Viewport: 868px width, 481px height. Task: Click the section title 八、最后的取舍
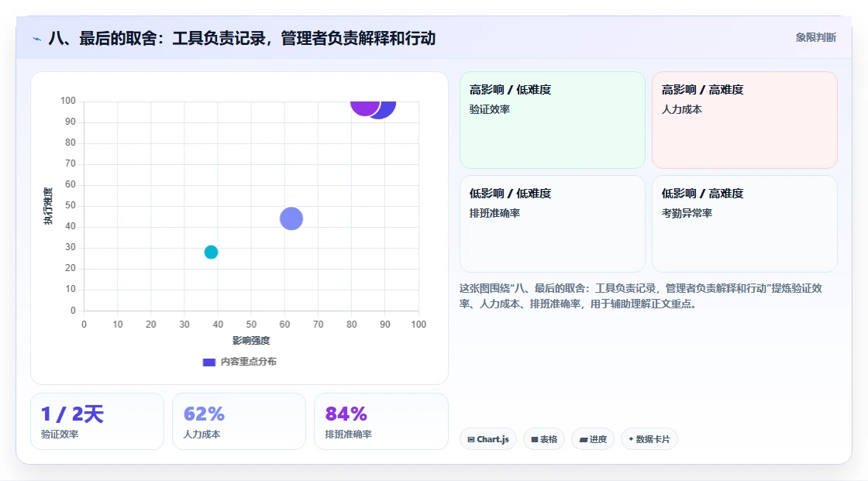click(x=242, y=38)
